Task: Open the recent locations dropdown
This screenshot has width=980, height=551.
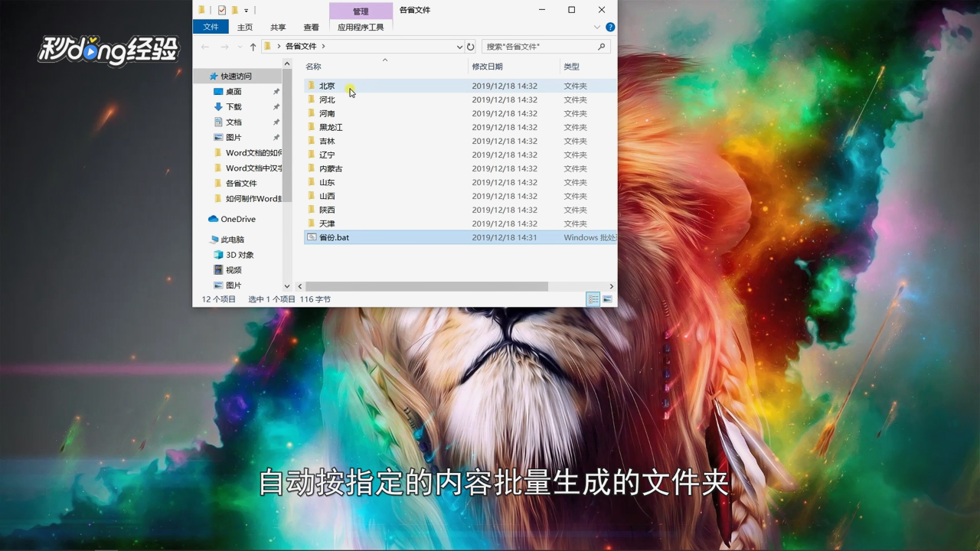Action: coord(239,47)
